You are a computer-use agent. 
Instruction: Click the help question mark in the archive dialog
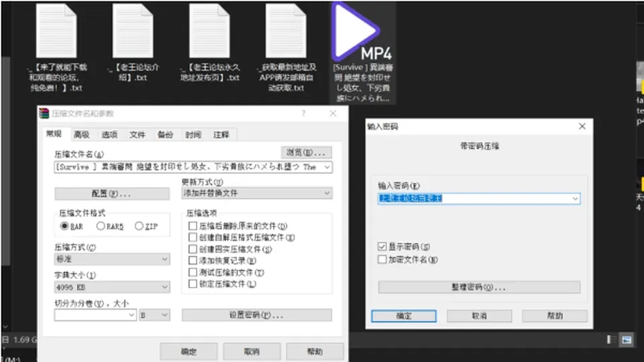click(303, 113)
